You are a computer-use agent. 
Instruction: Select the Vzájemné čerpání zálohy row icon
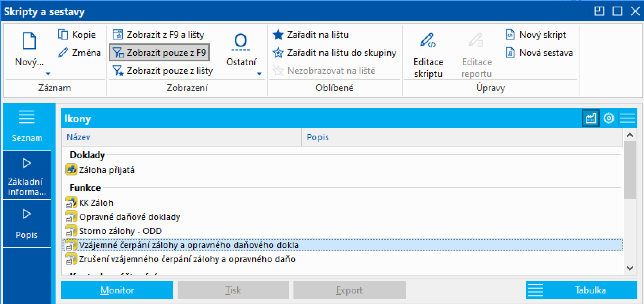click(71, 245)
